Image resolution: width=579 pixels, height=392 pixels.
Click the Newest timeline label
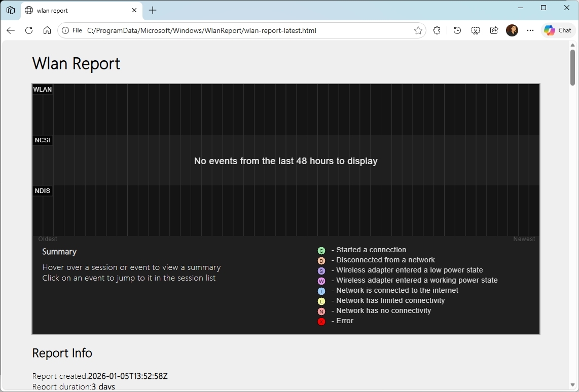click(524, 239)
